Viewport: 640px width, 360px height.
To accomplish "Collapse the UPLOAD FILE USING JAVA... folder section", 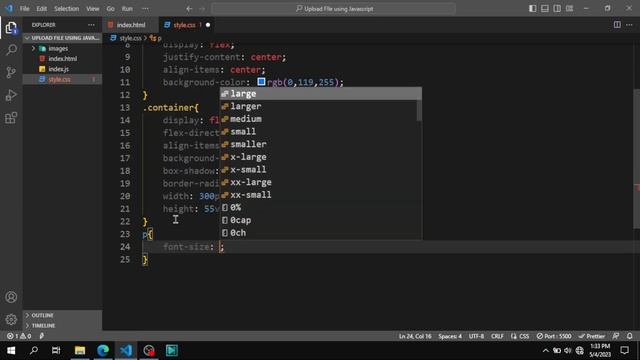I will [62, 38].
